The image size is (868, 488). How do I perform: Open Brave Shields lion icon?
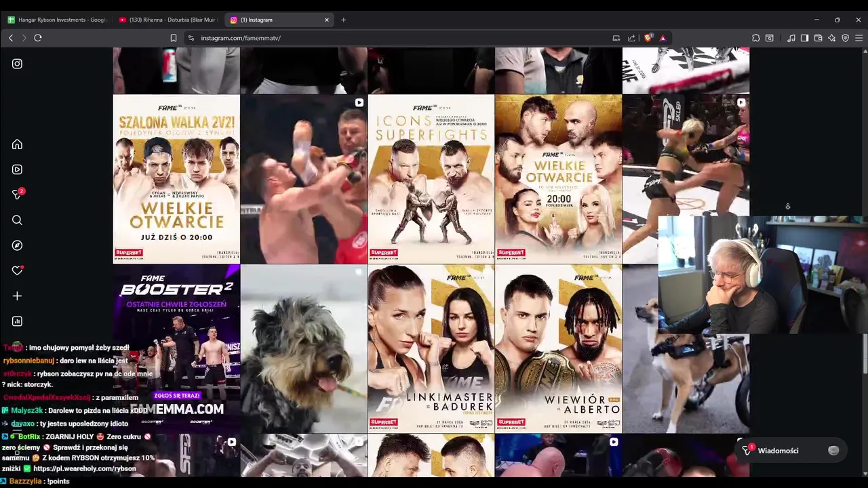click(648, 38)
